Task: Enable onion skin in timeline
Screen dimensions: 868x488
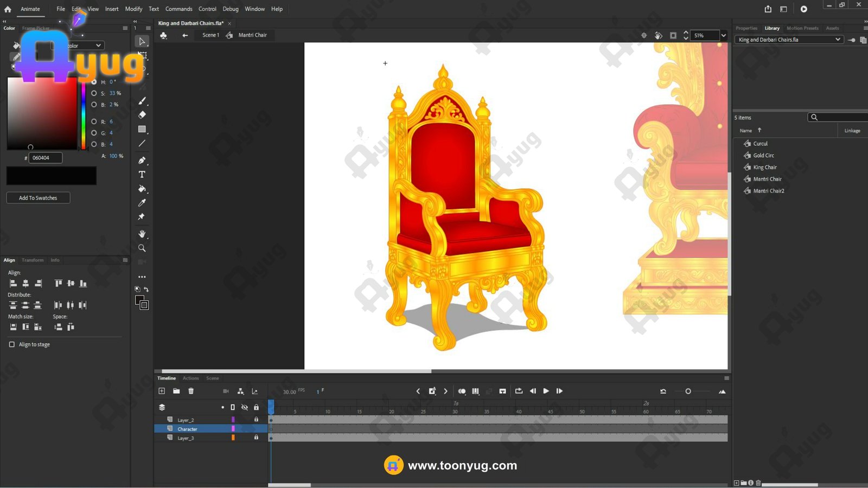Action: pos(462,391)
